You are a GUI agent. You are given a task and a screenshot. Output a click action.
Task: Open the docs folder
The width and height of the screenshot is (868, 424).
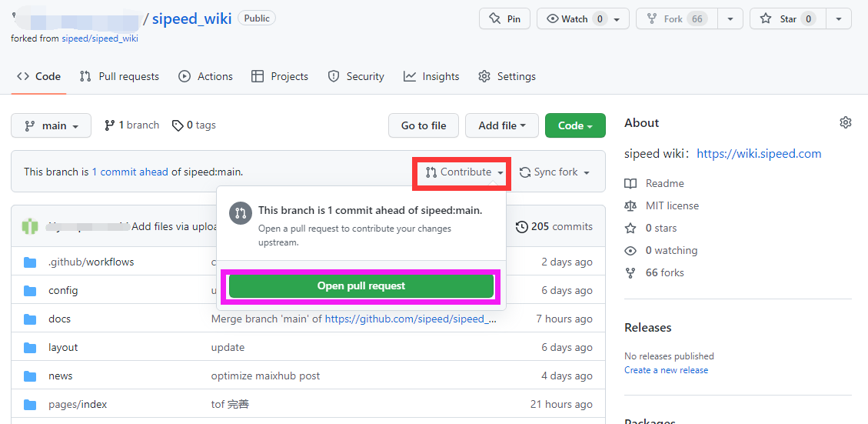(60, 319)
